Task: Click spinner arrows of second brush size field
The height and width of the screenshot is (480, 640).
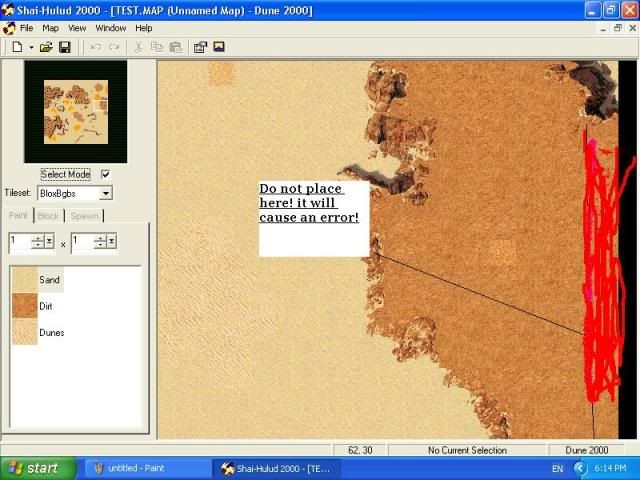Action: coord(100,242)
